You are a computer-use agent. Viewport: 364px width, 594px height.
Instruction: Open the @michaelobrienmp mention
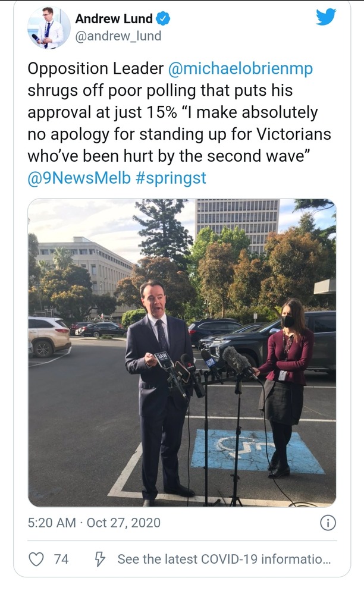pos(240,68)
